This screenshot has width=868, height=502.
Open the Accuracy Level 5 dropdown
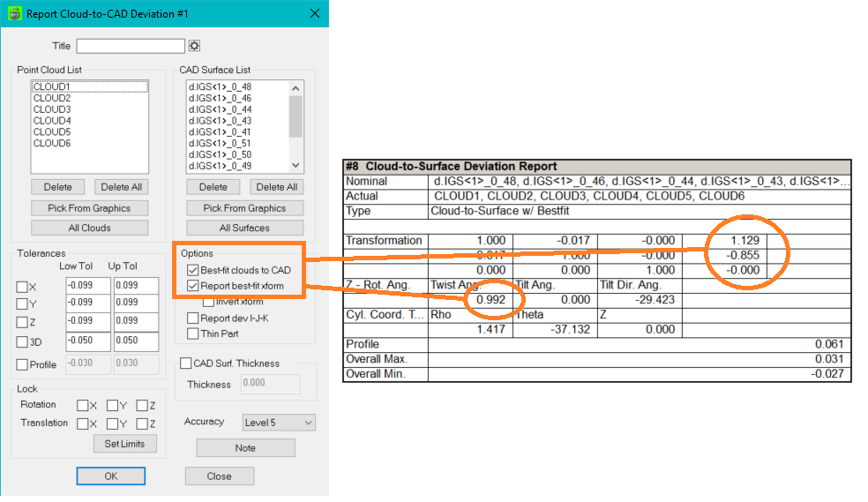click(278, 423)
